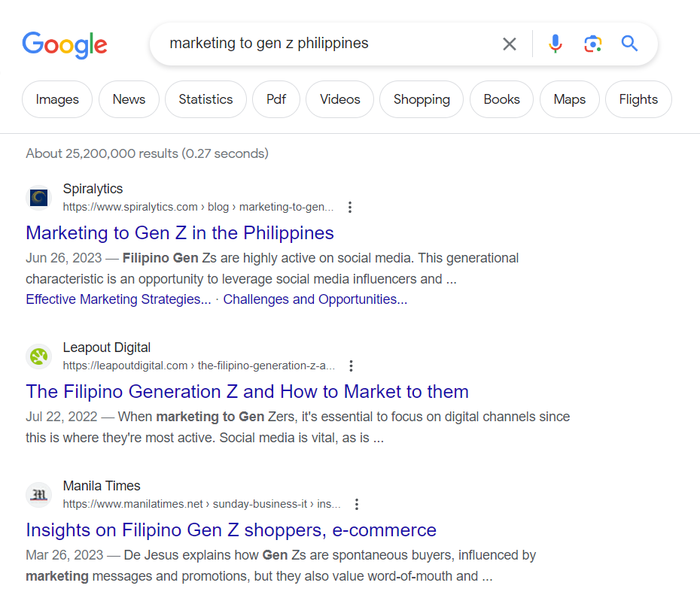Click the Spiralytics site favicon

(x=39, y=198)
